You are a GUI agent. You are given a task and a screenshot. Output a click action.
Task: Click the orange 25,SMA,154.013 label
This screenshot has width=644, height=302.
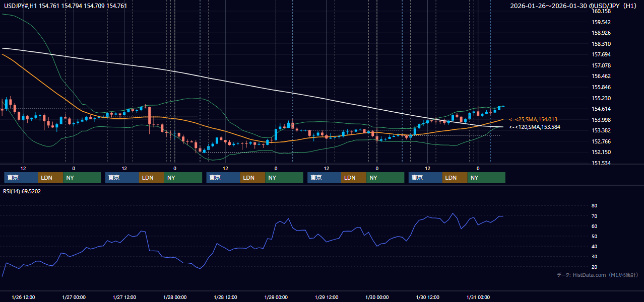(533, 119)
